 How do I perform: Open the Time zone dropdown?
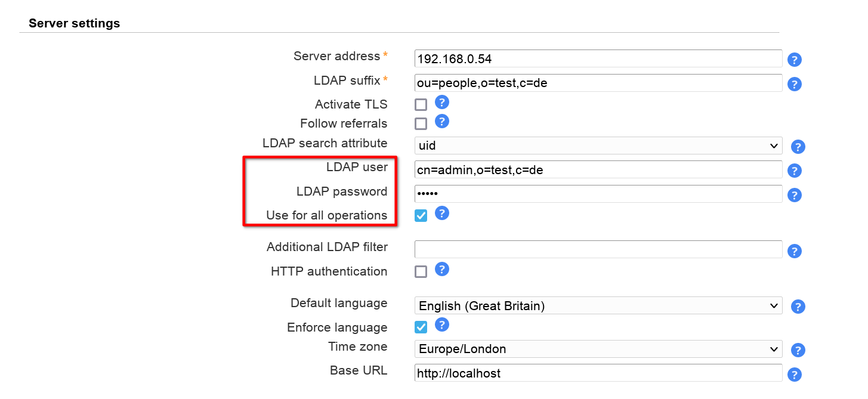pos(598,349)
